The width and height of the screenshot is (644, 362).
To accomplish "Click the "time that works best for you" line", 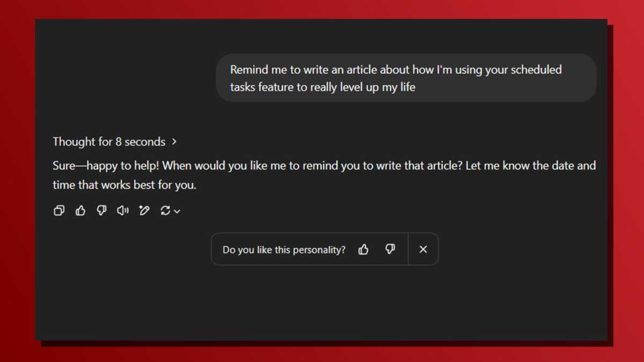I will coord(124,186).
